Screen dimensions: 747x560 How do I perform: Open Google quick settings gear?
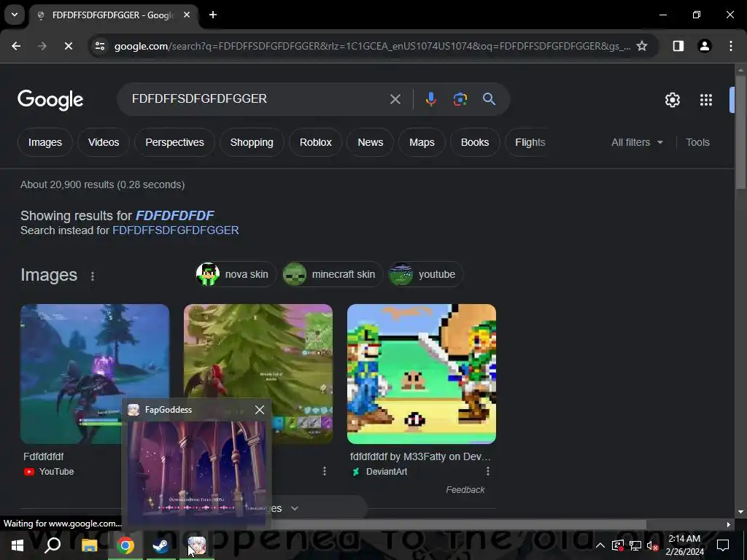(x=672, y=100)
